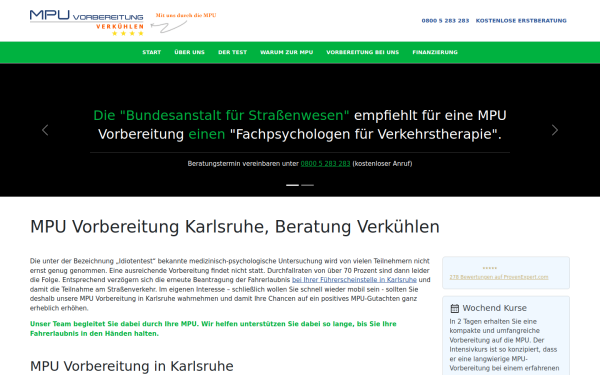Open DER TEST navigation item

[x=233, y=52]
